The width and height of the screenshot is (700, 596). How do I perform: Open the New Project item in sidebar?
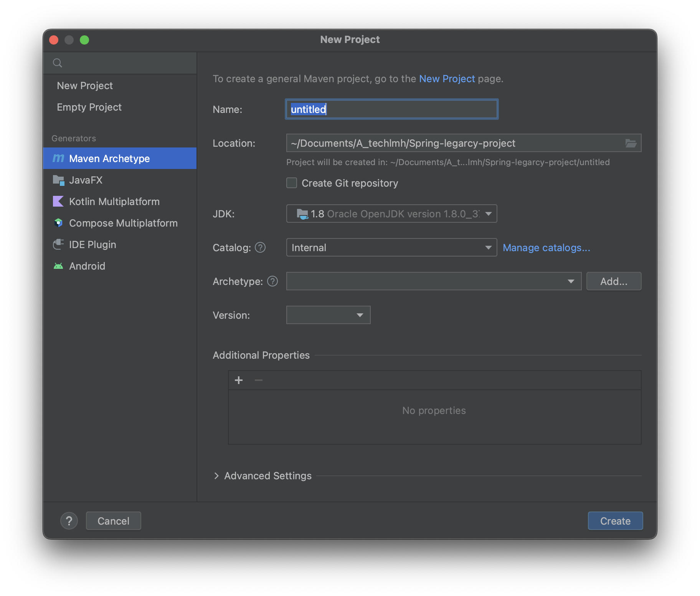120,85
